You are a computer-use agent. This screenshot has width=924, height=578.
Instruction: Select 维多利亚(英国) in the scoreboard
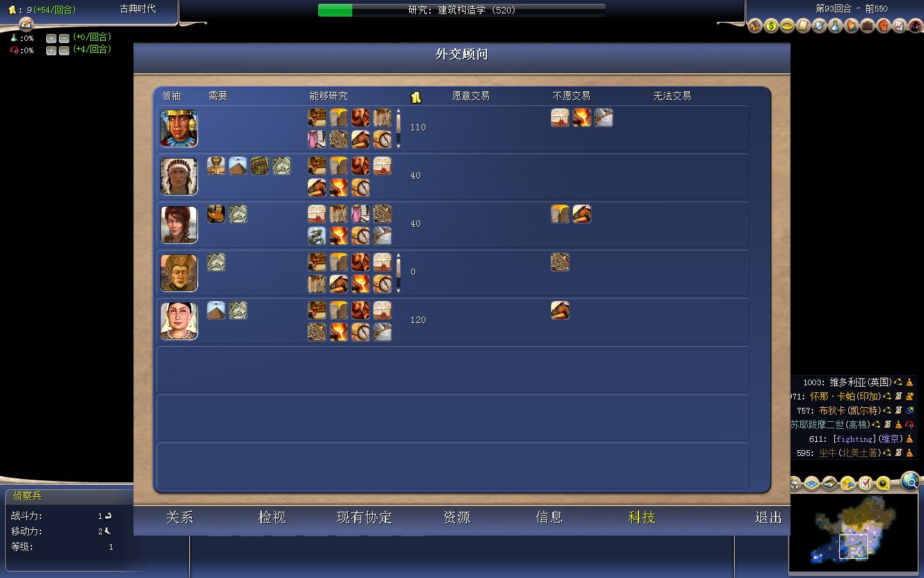tap(860, 382)
